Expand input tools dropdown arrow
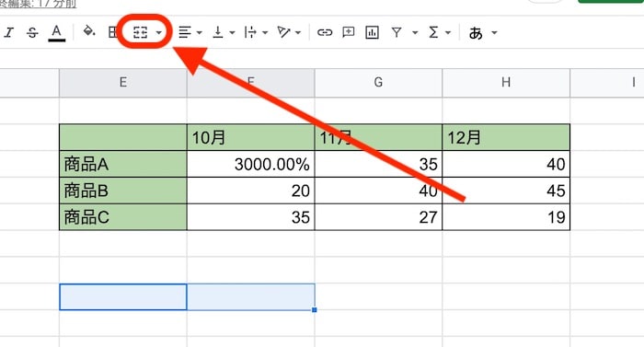Image resolution: width=644 pixels, height=347 pixels. pyautogui.click(x=494, y=33)
